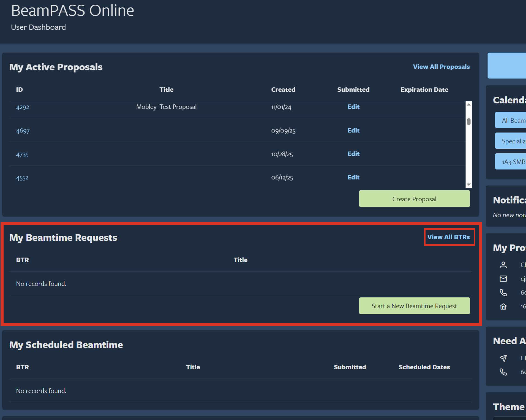
Task: Click the phone icon under Need Assistance
Action: coord(503,372)
